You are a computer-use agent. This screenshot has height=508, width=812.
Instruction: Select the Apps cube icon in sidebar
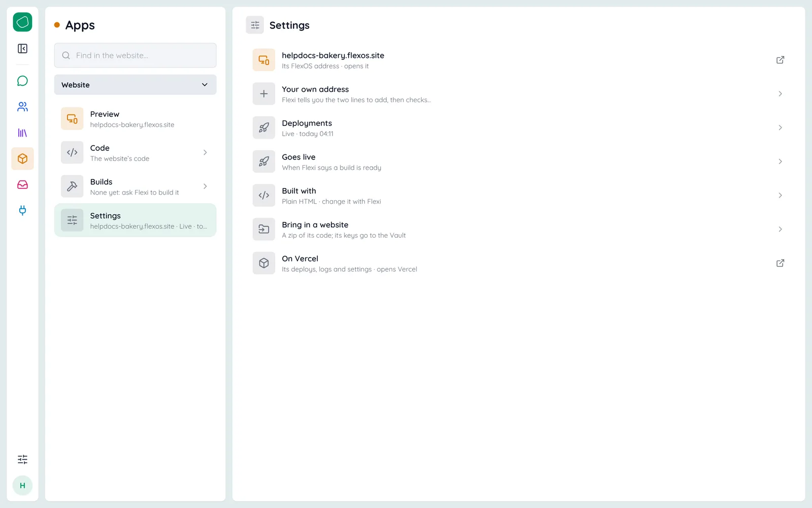coord(22,158)
